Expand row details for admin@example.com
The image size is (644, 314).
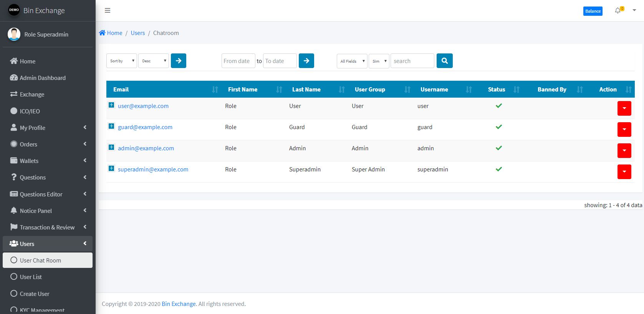[x=111, y=147]
